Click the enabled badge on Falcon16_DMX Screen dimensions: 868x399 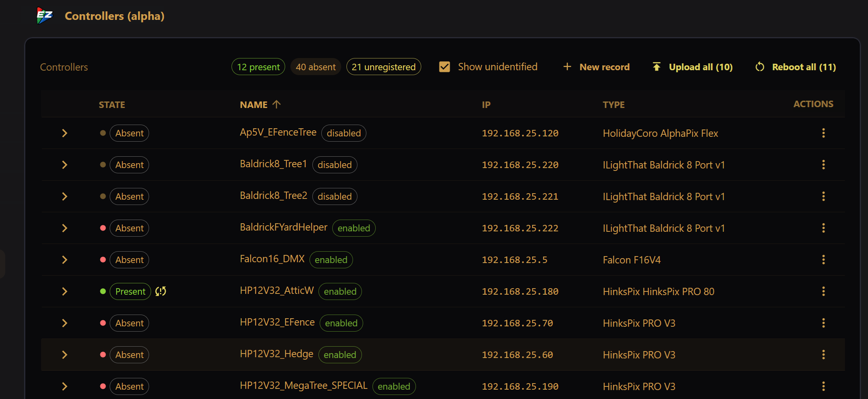331,260
